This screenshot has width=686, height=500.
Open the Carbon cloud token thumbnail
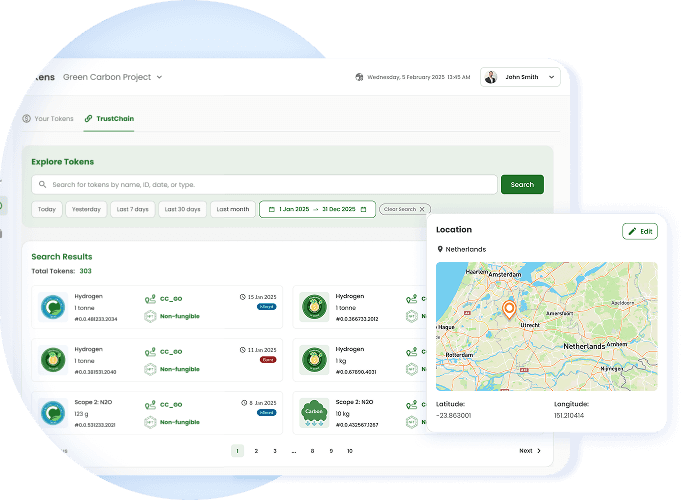tap(314, 413)
